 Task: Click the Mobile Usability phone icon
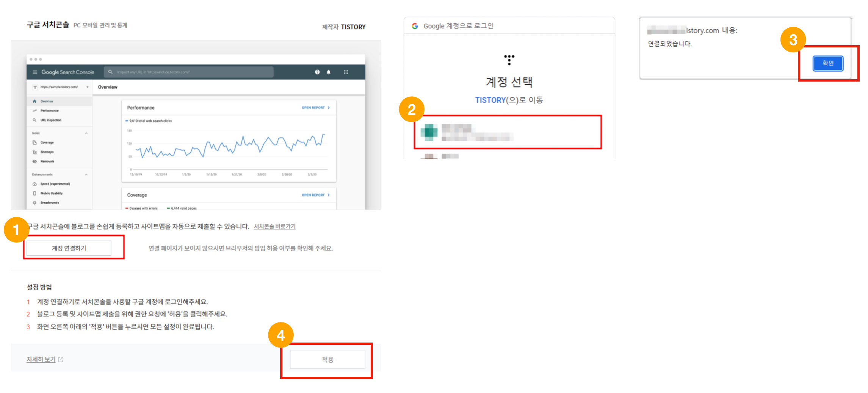point(34,193)
